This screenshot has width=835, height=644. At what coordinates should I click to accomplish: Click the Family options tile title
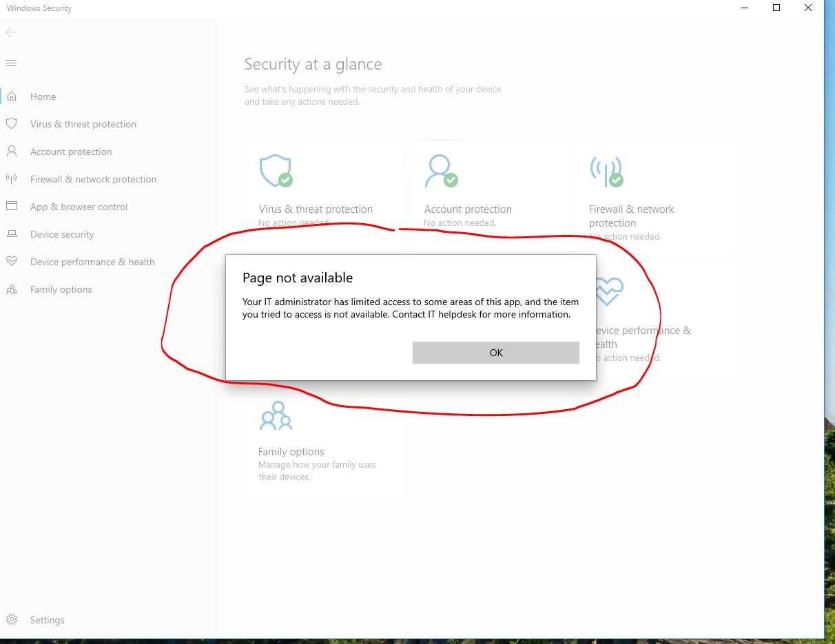click(291, 452)
